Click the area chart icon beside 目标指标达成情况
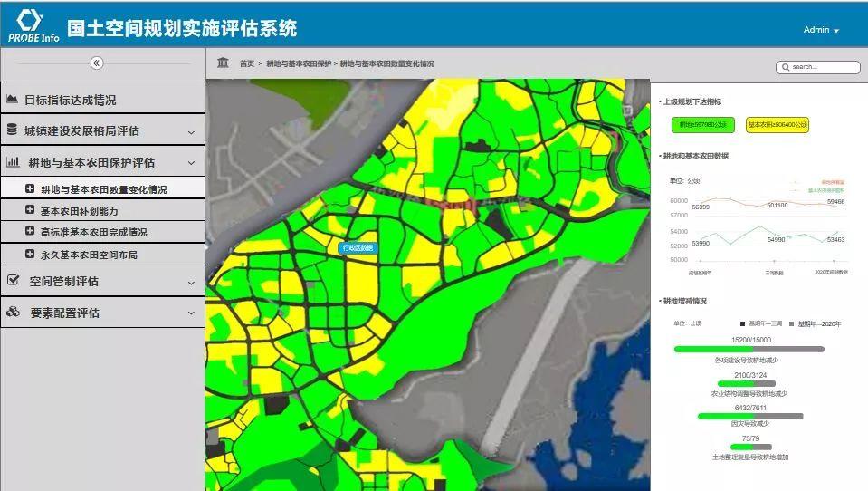This screenshot has width=868, height=491. (x=12, y=100)
